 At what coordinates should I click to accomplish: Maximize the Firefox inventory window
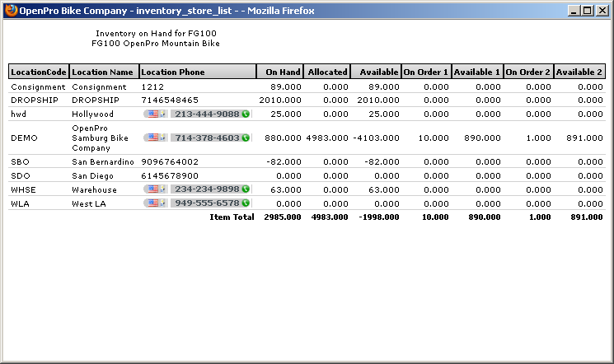pyautogui.click(x=587, y=12)
